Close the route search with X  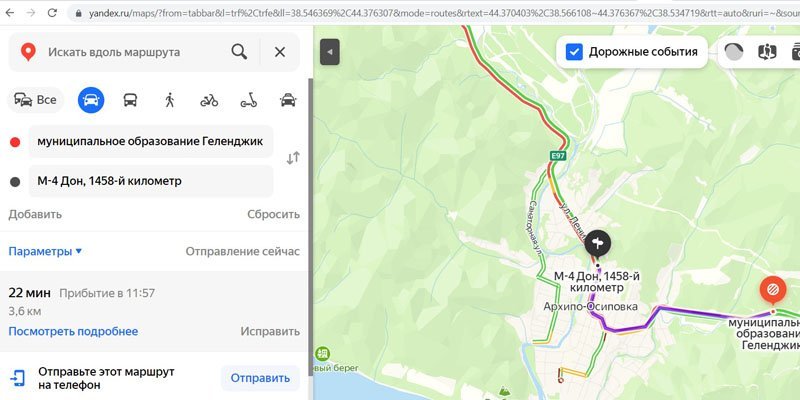pyautogui.click(x=280, y=52)
